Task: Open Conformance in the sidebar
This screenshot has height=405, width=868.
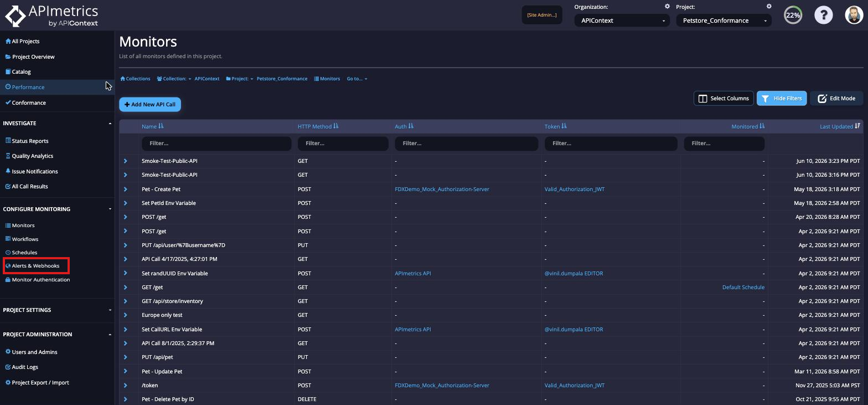Action: click(x=25, y=102)
